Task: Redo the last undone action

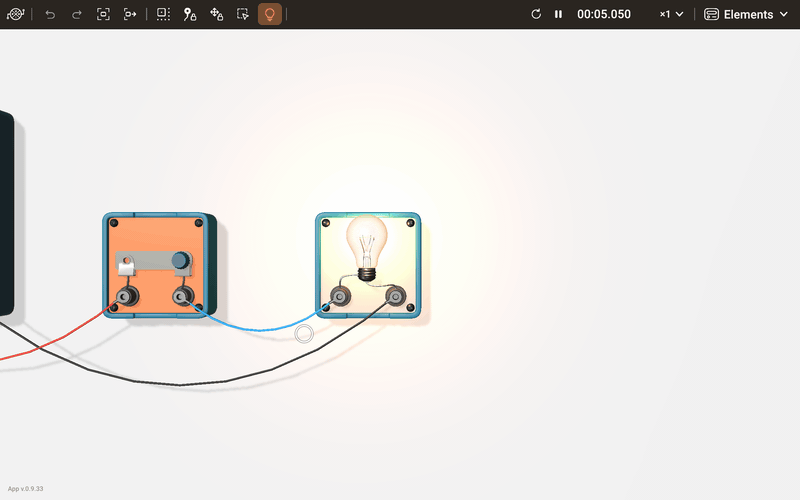Action: coord(77,14)
